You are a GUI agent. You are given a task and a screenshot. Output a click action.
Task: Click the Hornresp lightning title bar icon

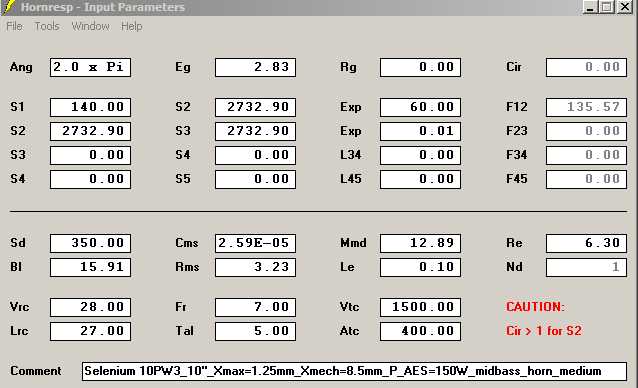[9, 7]
